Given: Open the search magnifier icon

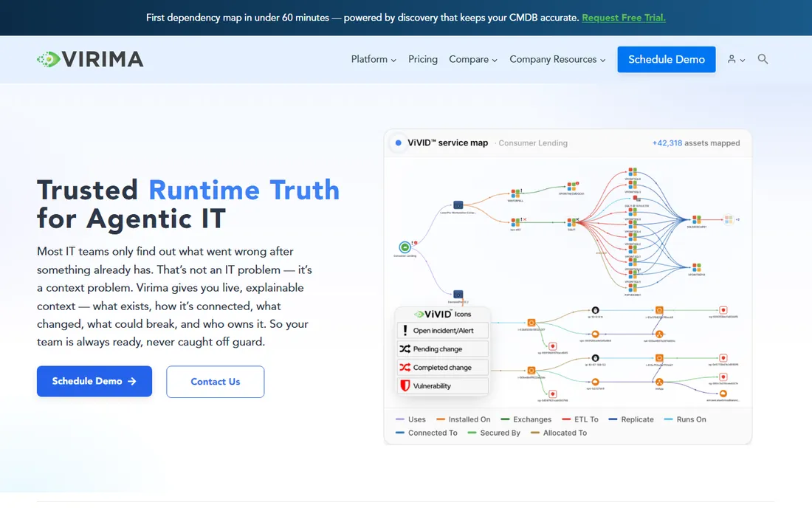Looking at the screenshot, I should [x=763, y=59].
